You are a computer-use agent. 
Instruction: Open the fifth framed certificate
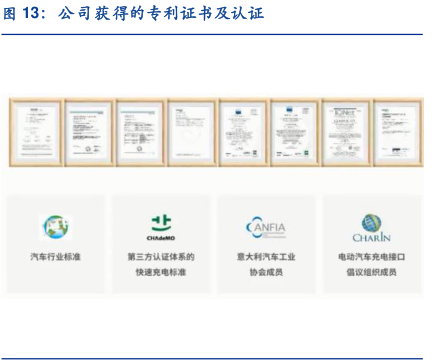[243, 133]
